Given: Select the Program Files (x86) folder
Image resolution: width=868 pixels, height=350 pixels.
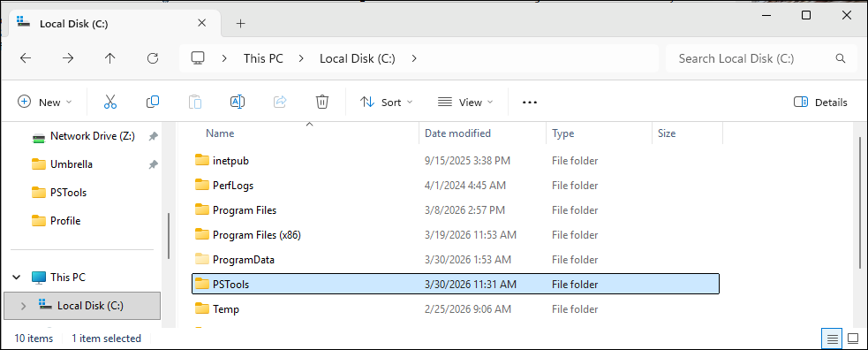Looking at the screenshot, I should (x=455, y=235).
